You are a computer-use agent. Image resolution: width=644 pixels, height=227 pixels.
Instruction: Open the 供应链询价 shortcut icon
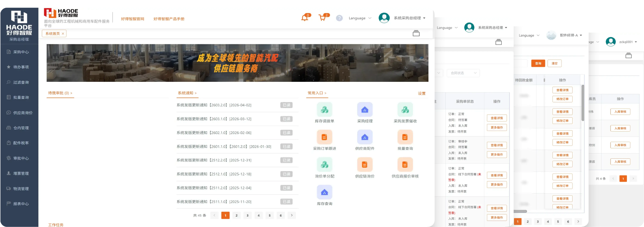[365, 165]
